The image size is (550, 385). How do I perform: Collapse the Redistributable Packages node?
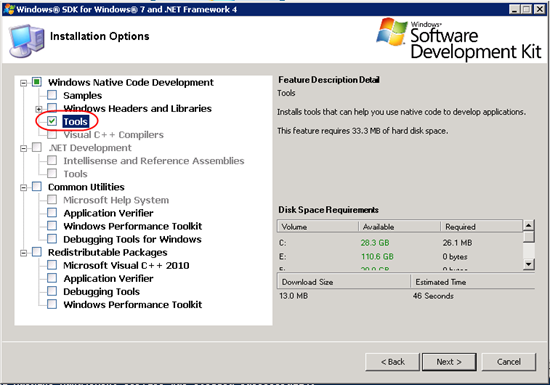24,253
